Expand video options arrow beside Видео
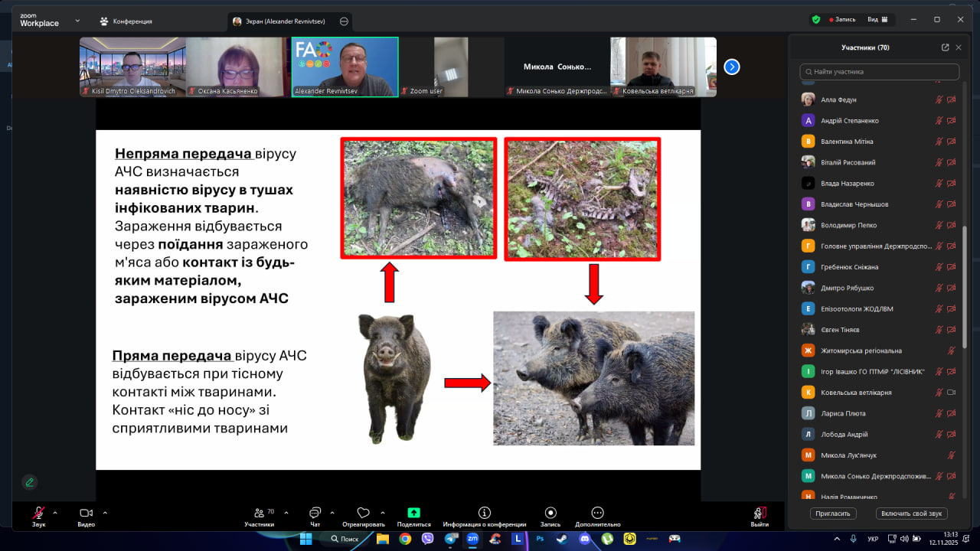 105,513
